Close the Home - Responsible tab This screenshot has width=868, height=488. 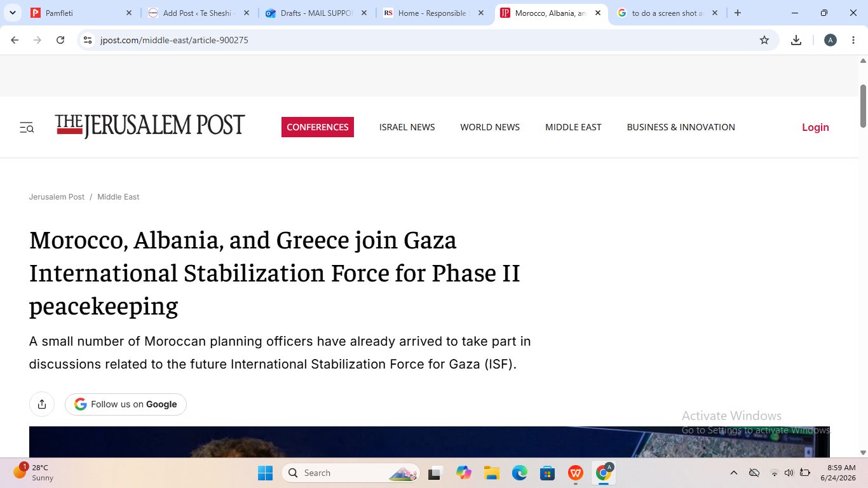480,13
